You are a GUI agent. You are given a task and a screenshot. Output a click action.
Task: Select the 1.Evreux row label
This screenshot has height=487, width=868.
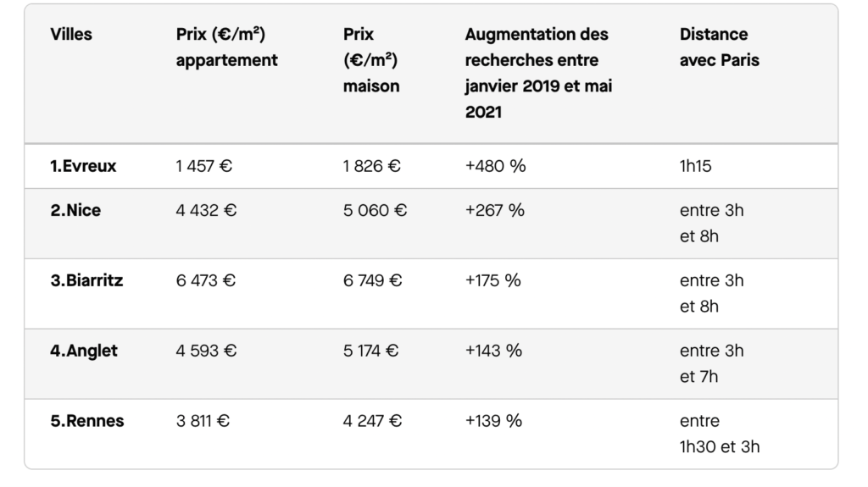(83, 166)
